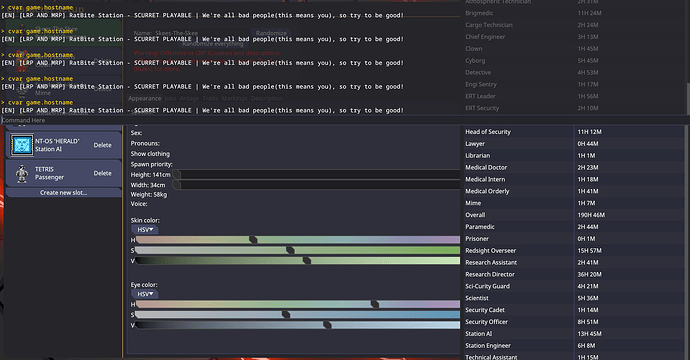
Task: Select the Medical Intern playtime row
Action: click(574, 179)
